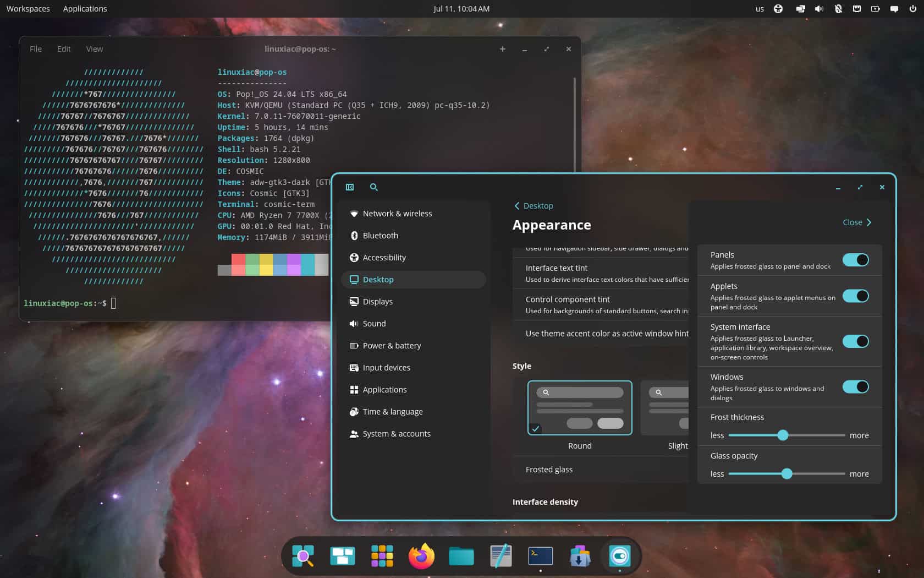
Task: Open the network applet in top panel
Action: point(857,9)
